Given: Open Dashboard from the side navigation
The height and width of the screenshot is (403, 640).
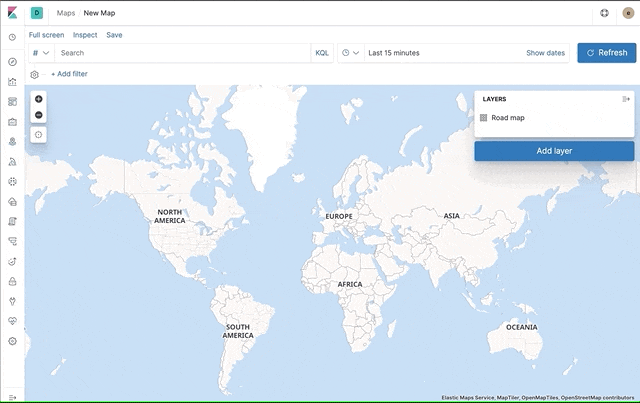Looking at the screenshot, I should click(x=13, y=102).
